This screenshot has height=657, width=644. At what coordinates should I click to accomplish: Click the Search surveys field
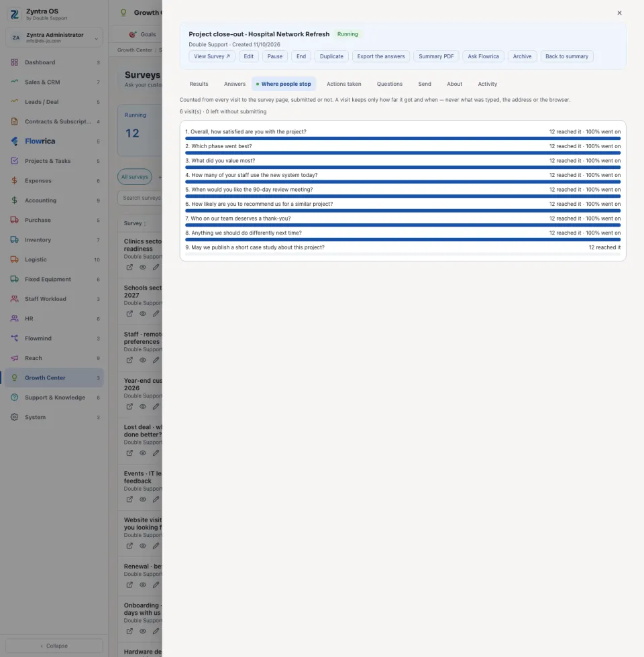(140, 198)
